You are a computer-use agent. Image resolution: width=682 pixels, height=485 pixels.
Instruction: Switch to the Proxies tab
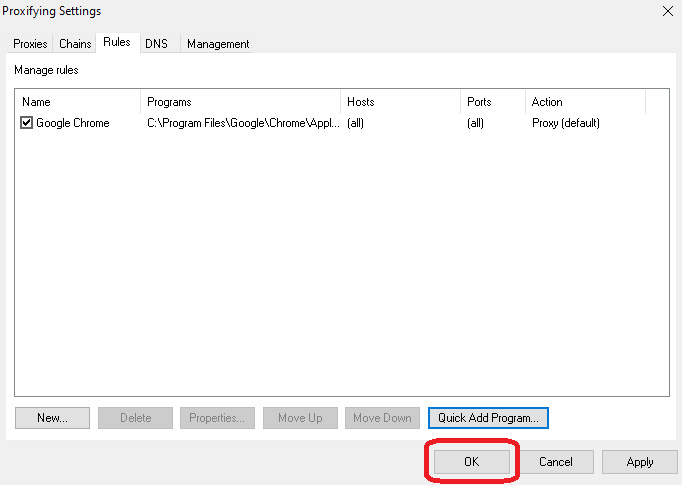(x=30, y=44)
